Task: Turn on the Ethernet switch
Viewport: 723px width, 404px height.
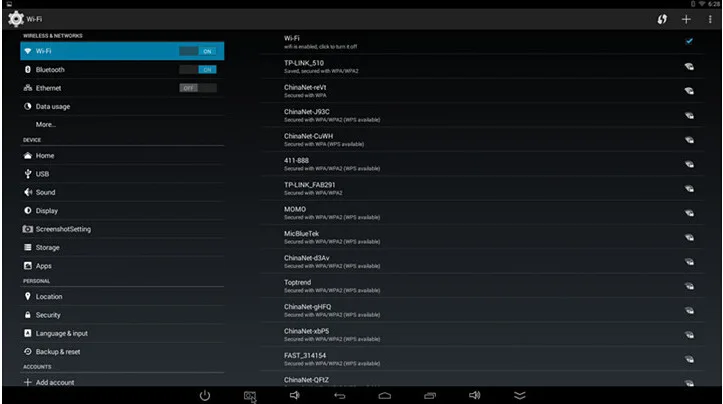Action: pyautogui.click(x=198, y=88)
